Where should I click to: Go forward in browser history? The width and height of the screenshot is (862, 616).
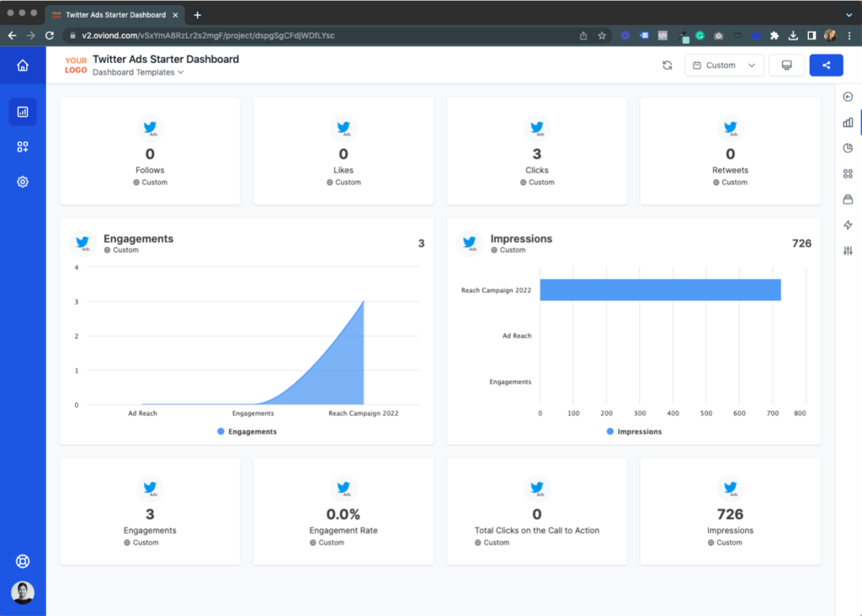(31, 35)
